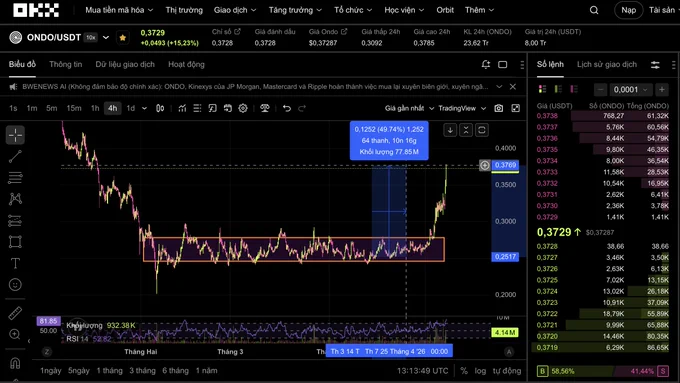Click the Nạp deposit button
The width and height of the screenshot is (680, 383).
tap(628, 10)
